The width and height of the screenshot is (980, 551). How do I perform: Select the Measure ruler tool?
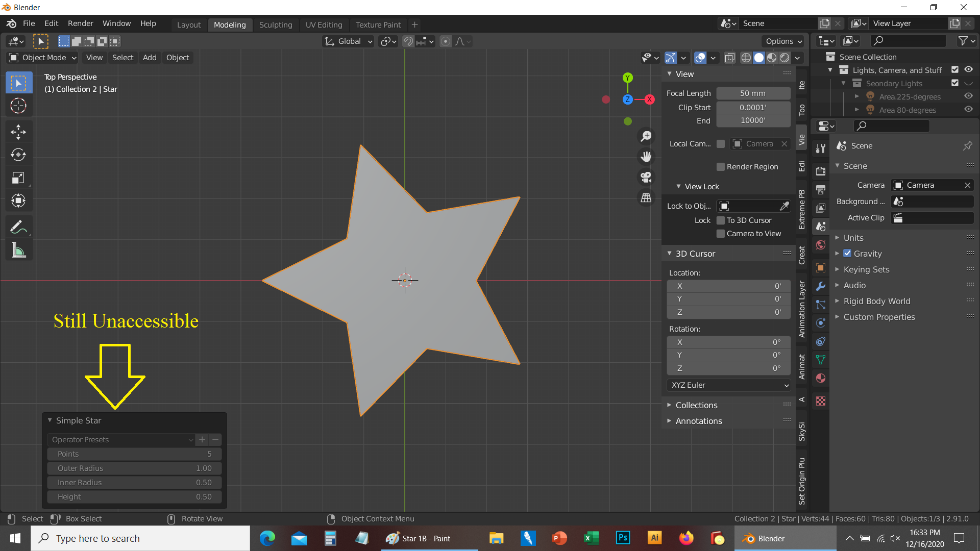coord(18,251)
